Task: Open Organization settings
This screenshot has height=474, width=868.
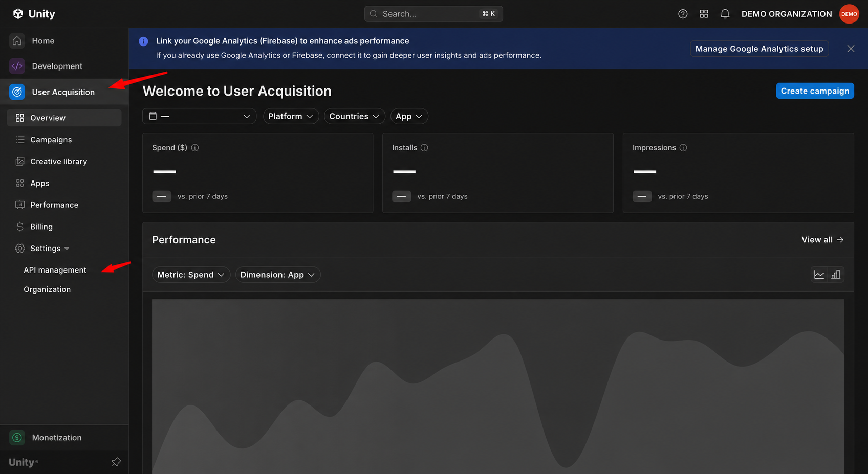Action: [47, 289]
